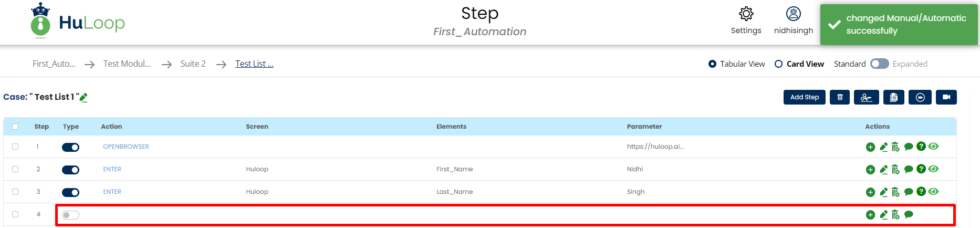The image size is (980, 228).
Task: Click the trash delete button beside Add Step
Action: click(x=840, y=97)
